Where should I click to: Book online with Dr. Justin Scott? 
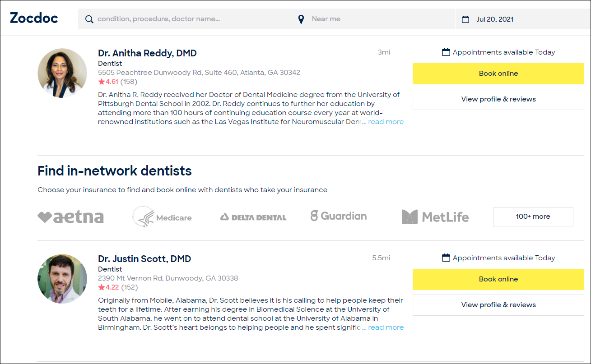click(498, 279)
